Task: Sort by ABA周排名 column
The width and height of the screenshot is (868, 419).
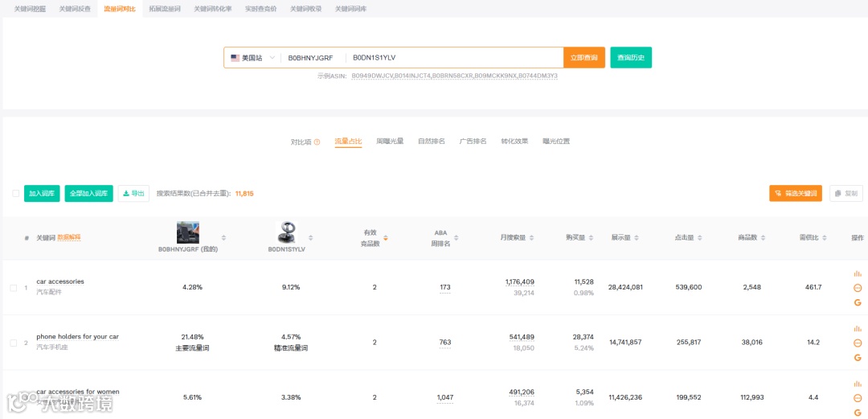Action: pyautogui.click(x=457, y=238)
